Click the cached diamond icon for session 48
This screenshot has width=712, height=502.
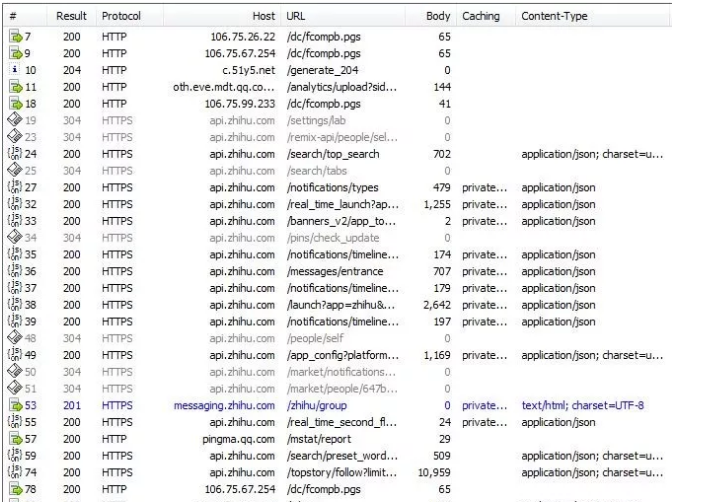pyautogui.click(x=15, y=338)
